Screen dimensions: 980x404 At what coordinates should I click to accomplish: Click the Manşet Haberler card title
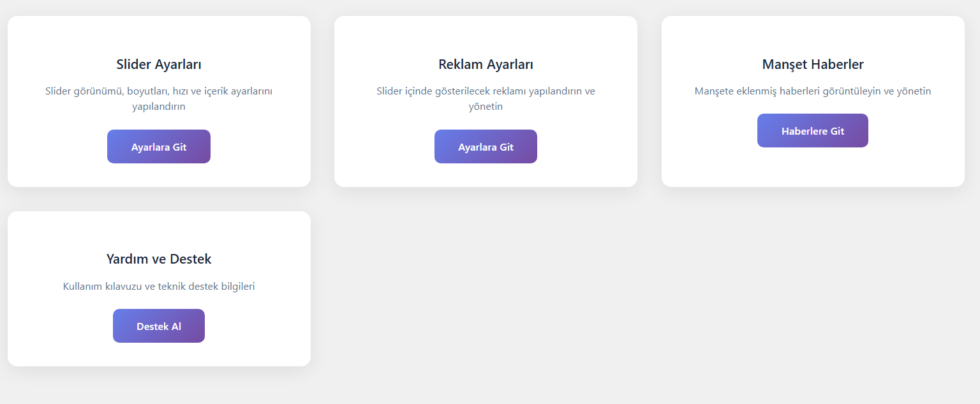click(x=813, y=64)
